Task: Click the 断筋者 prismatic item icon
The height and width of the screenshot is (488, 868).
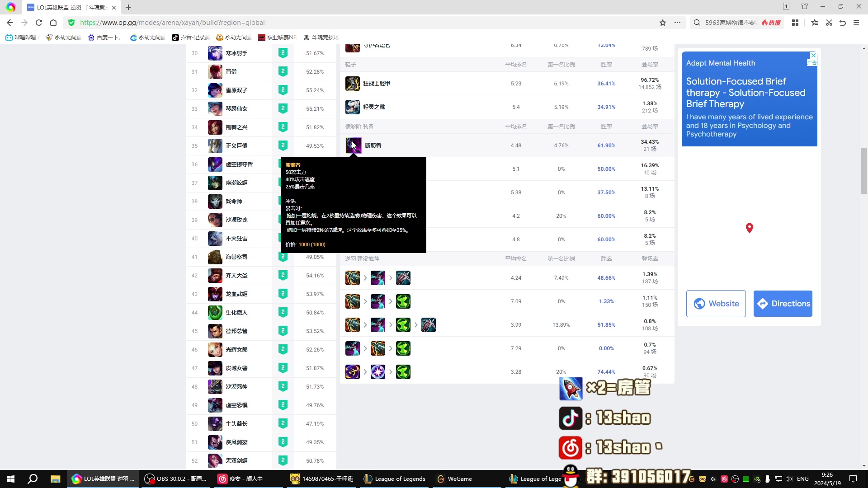Action: pyautogui.click(x=354, y=145)
